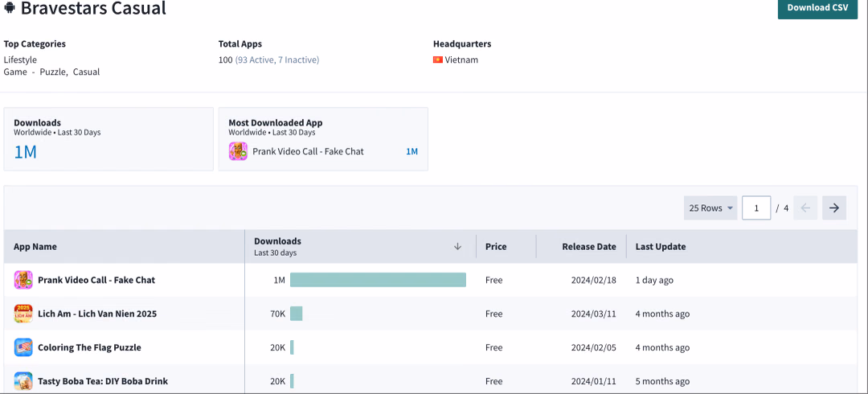
Task: Click the 1M downloads bar for Prank Video Call
Action: [378, 280]
